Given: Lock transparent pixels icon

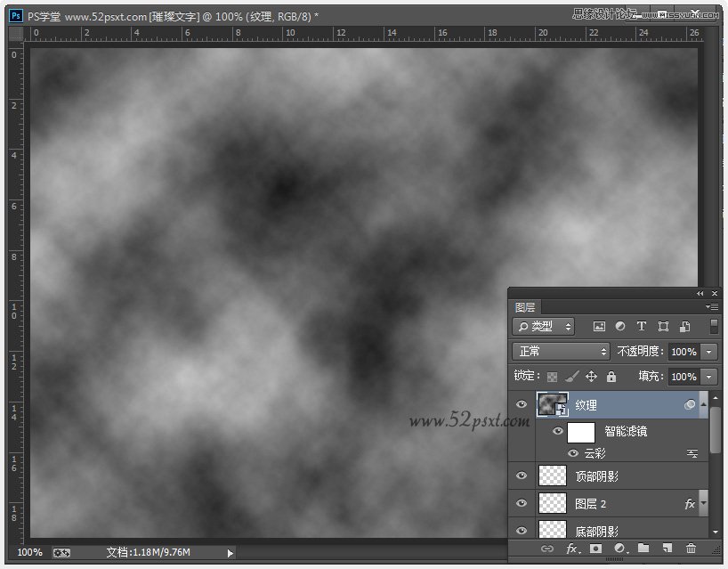Looking at the screenshot, I should point(552,377).
